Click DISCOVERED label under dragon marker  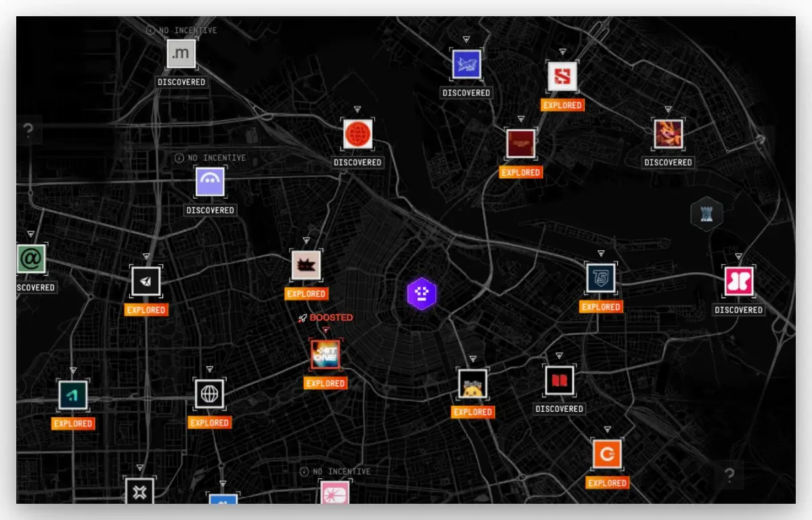pyautogui.click(x=668, y=162)
